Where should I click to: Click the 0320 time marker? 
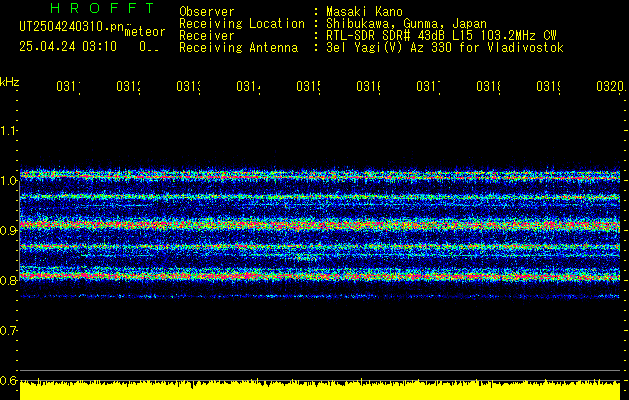(x=610, y=86)
